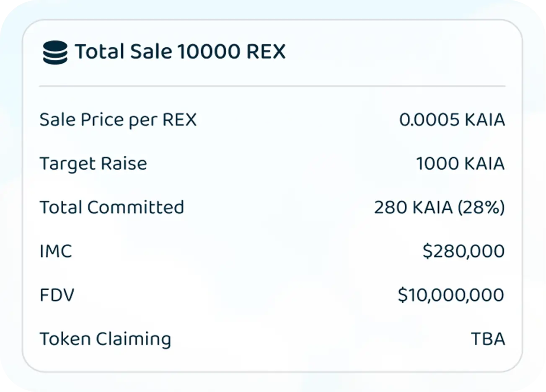The height and width of the screenshot is (392, 546).
Task: Click the "Total Sale" heading words
Action: point(123,52)
